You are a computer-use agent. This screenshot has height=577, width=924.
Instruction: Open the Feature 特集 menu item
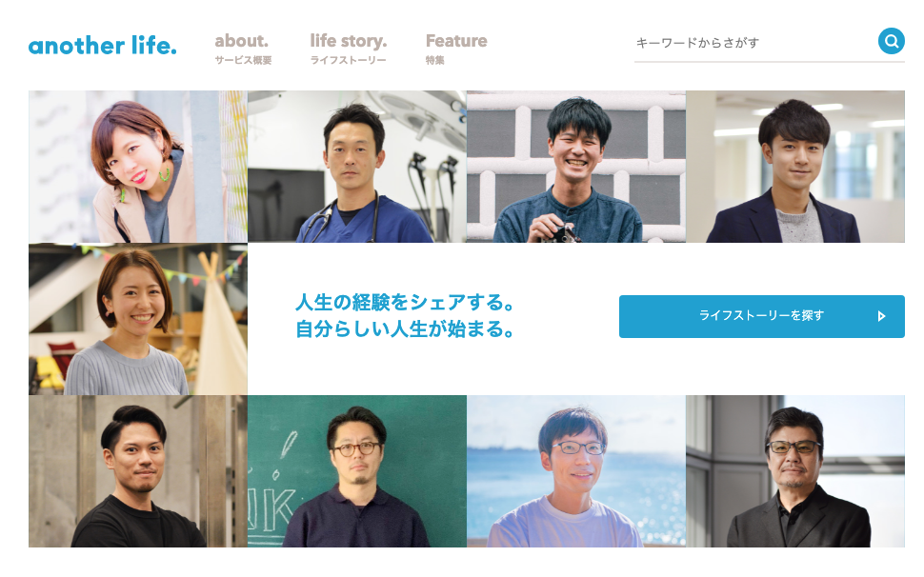456,49
